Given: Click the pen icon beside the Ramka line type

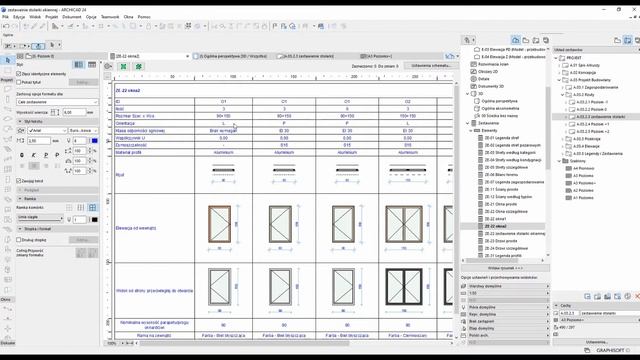Looking at the screenshot, I should point(69,220).
